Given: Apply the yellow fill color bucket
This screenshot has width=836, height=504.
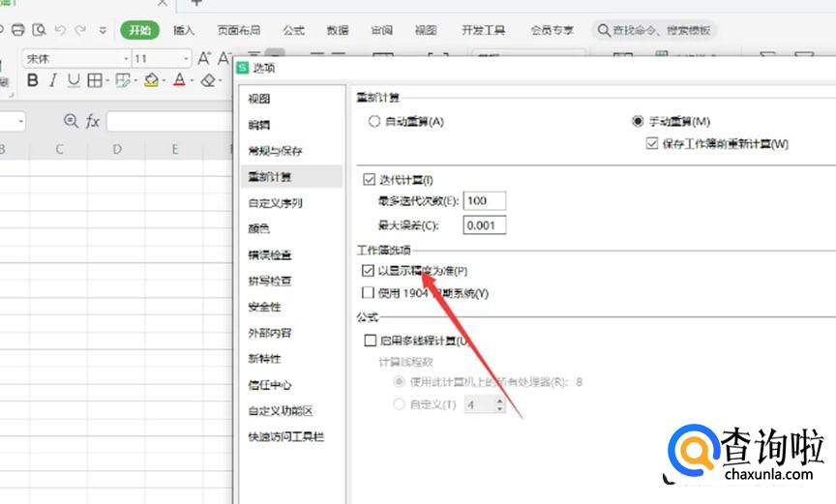Looking at the screenshot, I should tap(151, 80).
